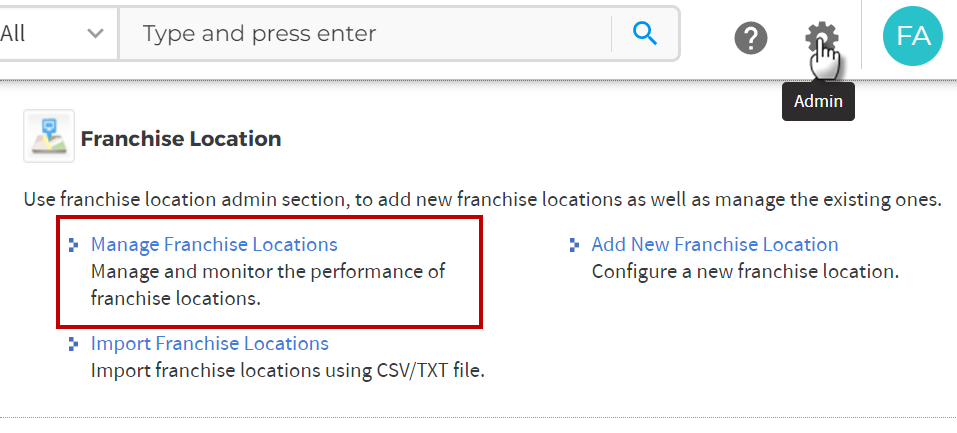Click the Franchise Location section heading
957x433 pixels.
point(181,139)
